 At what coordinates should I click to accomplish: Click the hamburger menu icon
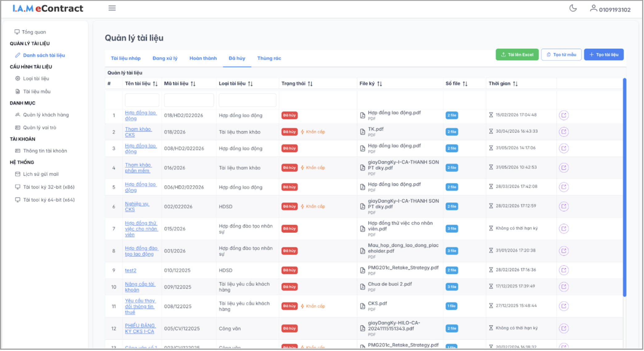(x=112, y=8)
